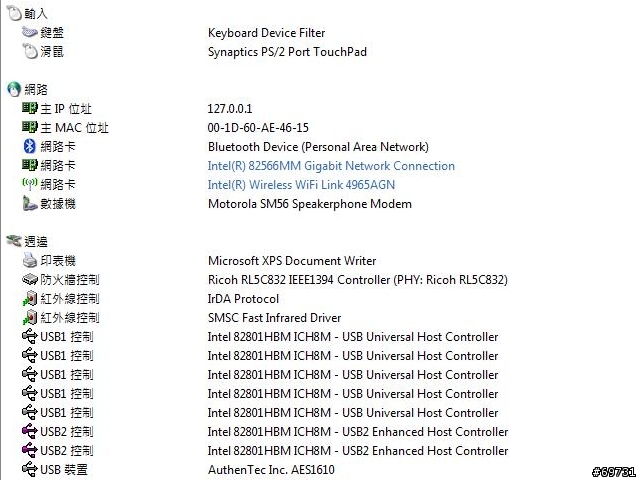The width and height of the screenshot is (640, 480).
Task: Click the wireless antenna icon for WiFi adapter
Action: 30,184
